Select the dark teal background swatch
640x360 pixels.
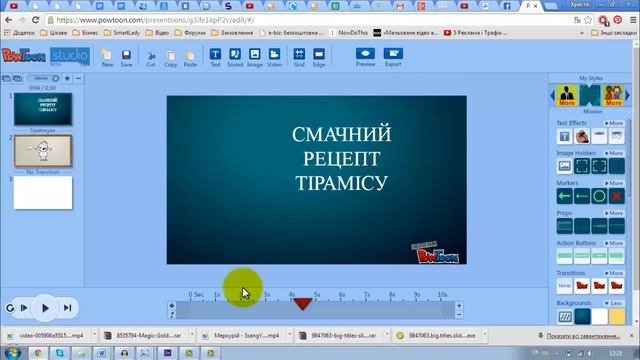pyautogui.click(x=582, y=317)
